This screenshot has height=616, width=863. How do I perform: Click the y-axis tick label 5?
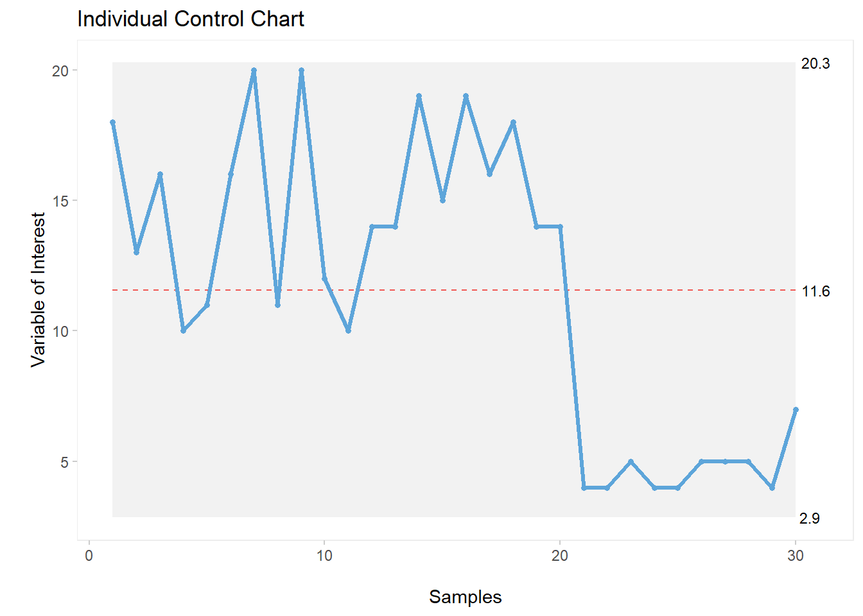pyautogui.click(x=64, y=462)
